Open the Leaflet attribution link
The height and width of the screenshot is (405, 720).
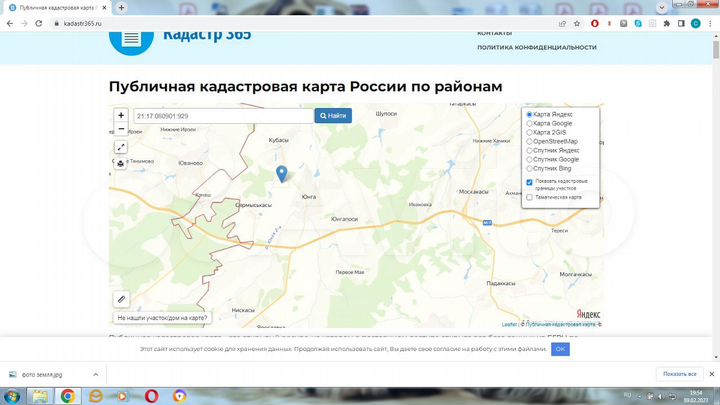click(x=509, y=324)
